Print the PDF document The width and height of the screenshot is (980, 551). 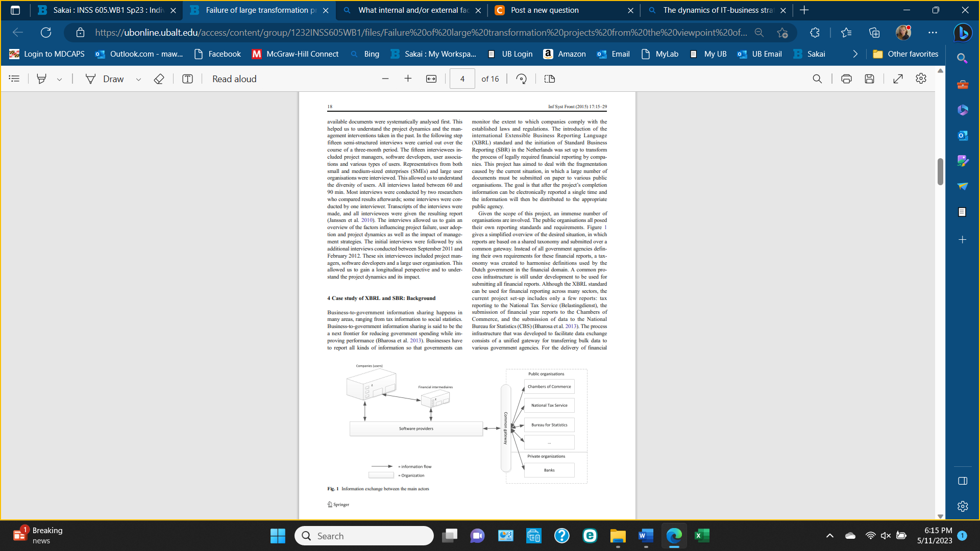click(846, 79)
